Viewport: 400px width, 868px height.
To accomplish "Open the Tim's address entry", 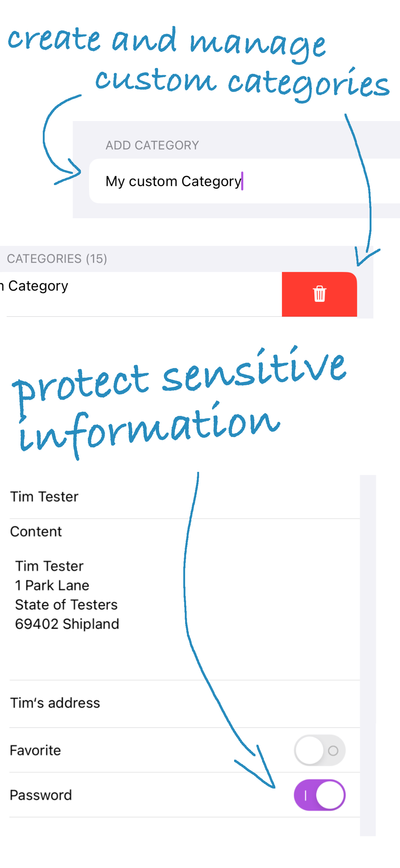I will pos(55,703).
